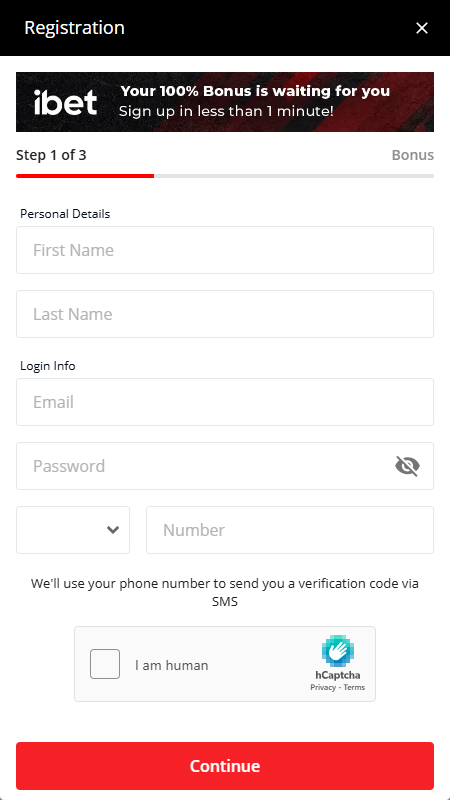Focus the phone Number input field
This screenshot has width=450, height=800.
[x=290, y=530]
